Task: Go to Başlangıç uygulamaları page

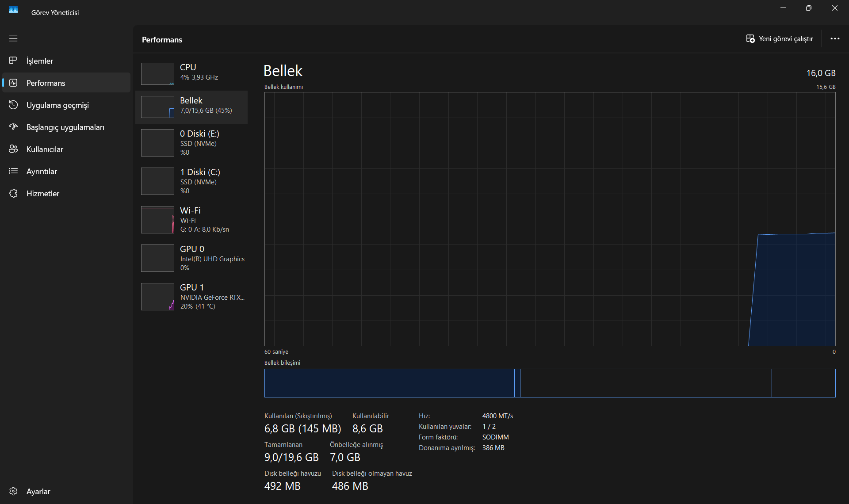Action: click(x=66, y=127)
